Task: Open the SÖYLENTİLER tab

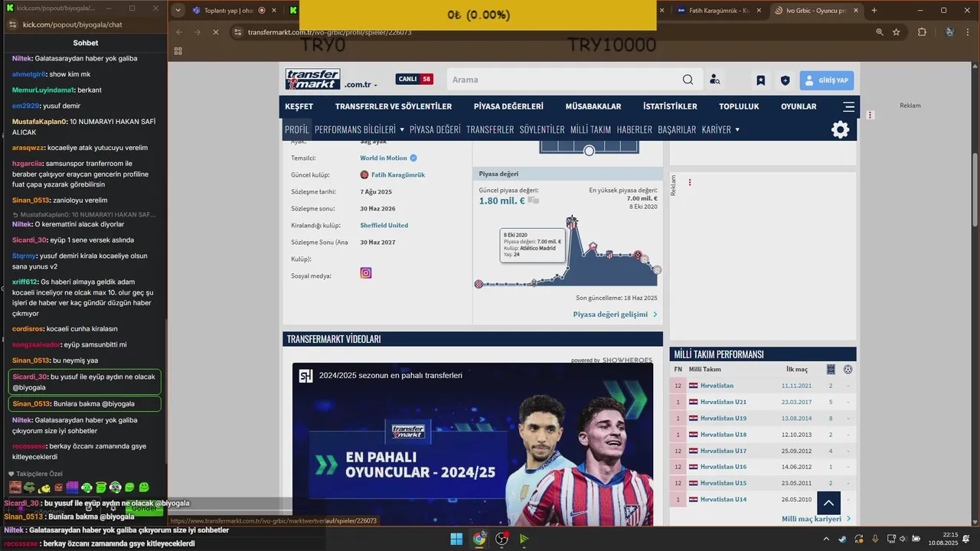Action: click(x=542, y=129)
